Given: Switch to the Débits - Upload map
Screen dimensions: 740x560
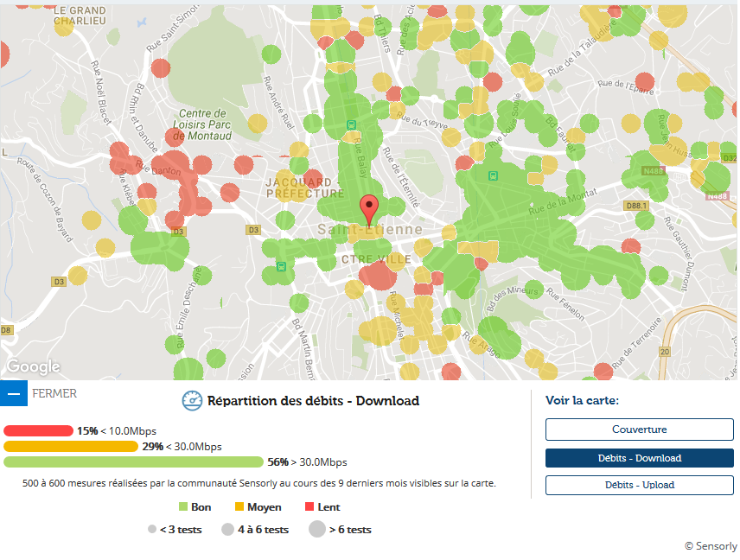Looking at the screenshot, I should [639, 485].
